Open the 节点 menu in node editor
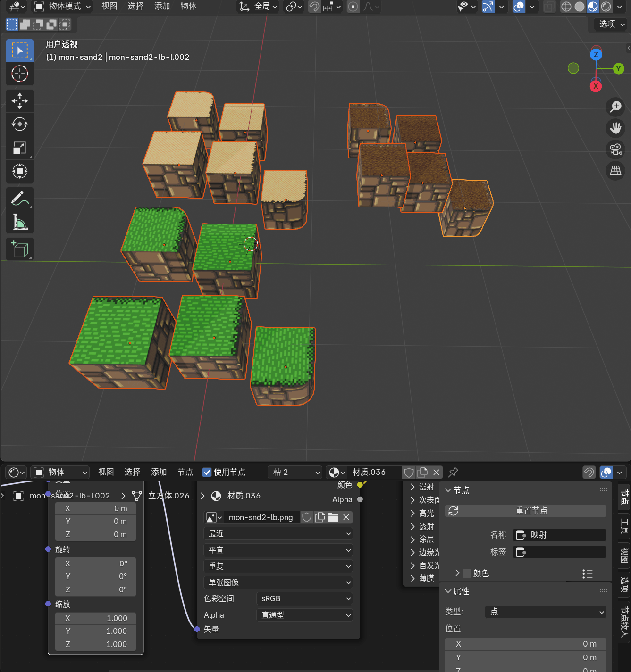The image size is (631, 672). [185, 472]
